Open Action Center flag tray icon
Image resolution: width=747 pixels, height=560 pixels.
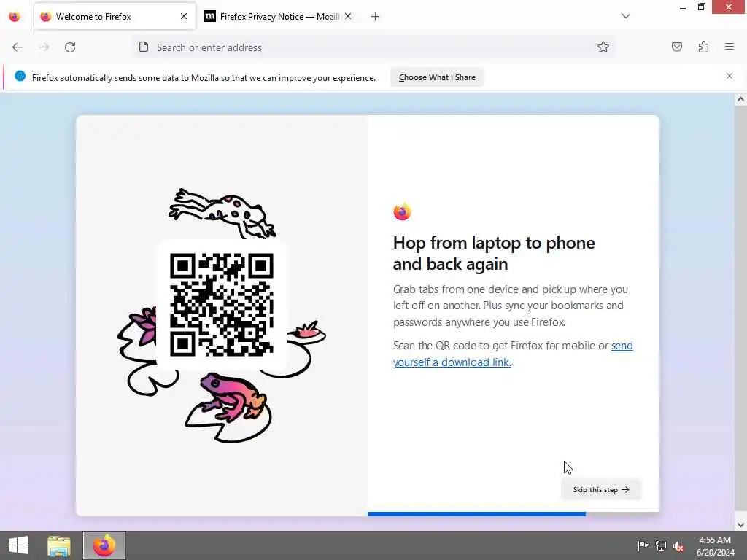pos(643,545)
